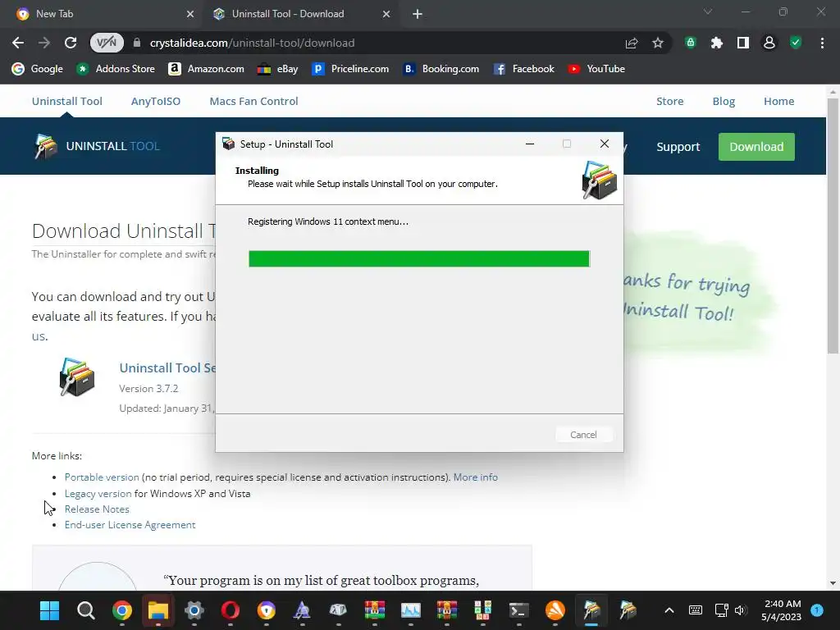
Task: Open the green lock extension icon
Action: (x=691, y=43)
